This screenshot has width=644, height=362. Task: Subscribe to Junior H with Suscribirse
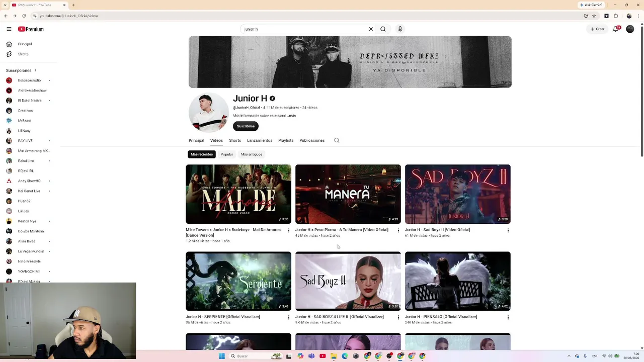tap(246, 126)
